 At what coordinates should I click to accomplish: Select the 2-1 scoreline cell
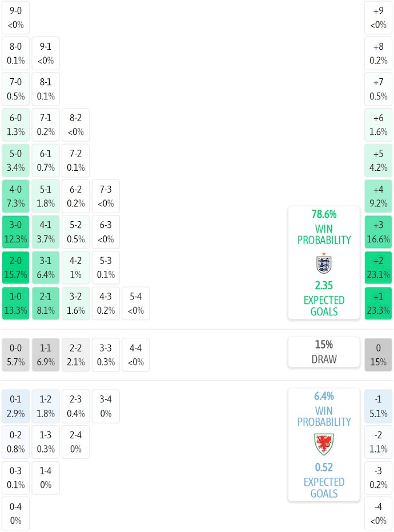(x=46, y=303)
